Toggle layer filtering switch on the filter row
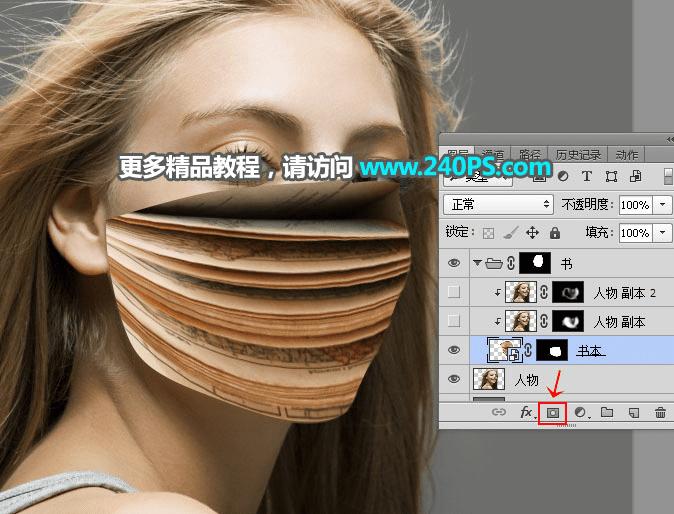The image size is (674, 514). [668, 177]
